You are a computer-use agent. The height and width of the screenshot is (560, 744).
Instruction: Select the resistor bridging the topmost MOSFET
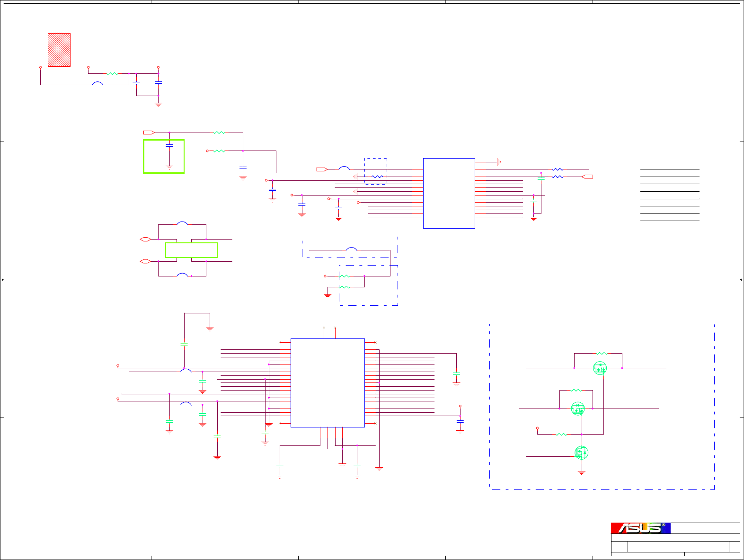coord(602,354)
